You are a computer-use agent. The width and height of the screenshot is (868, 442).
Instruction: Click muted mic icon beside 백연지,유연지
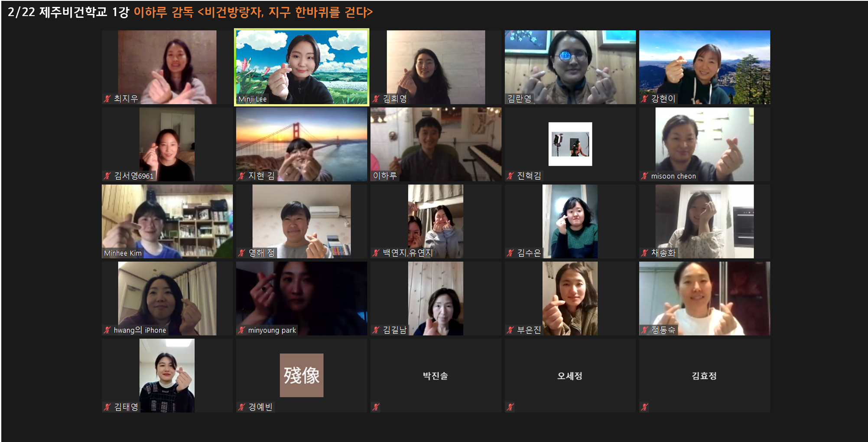(376, 253)
